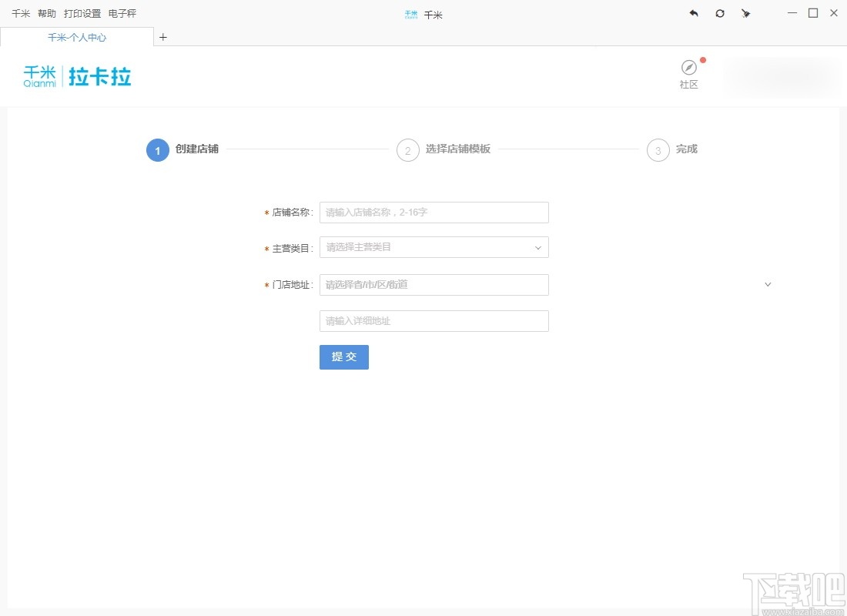Screen dimensions: 847x616
Task: Click the 完成 step label
Action: [x=687, y=149]
